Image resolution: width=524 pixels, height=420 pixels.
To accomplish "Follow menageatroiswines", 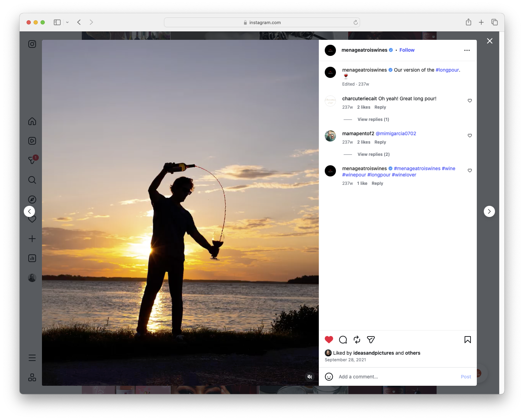I will point(407,50).
